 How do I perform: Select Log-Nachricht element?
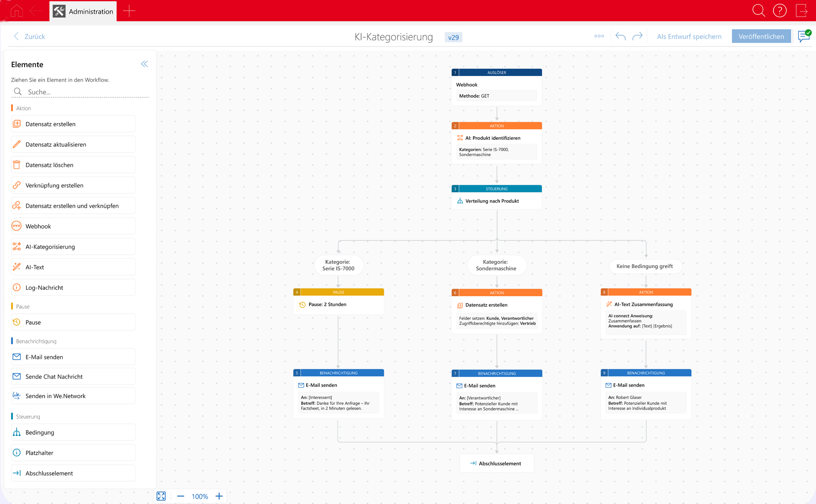tap(73, 287)
